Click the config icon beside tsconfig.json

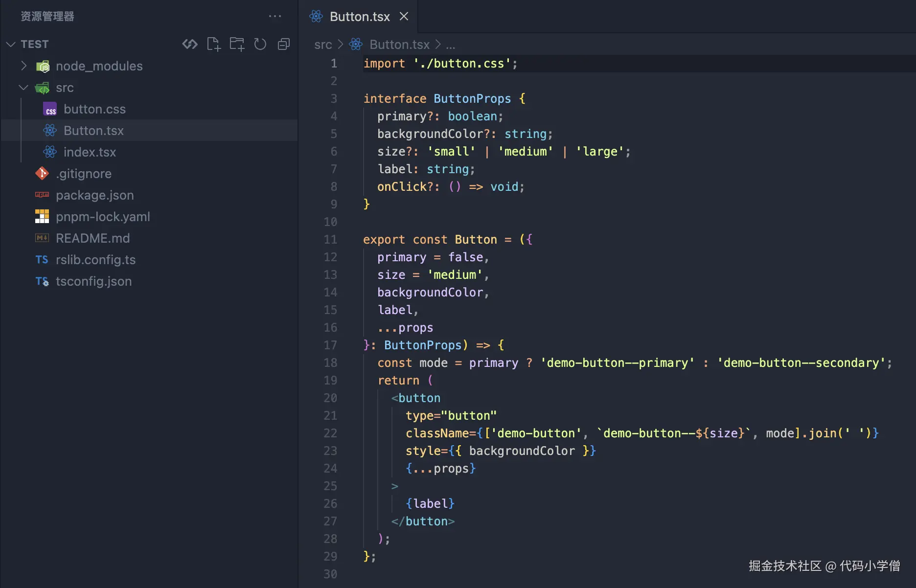click(x=42, y=281)
